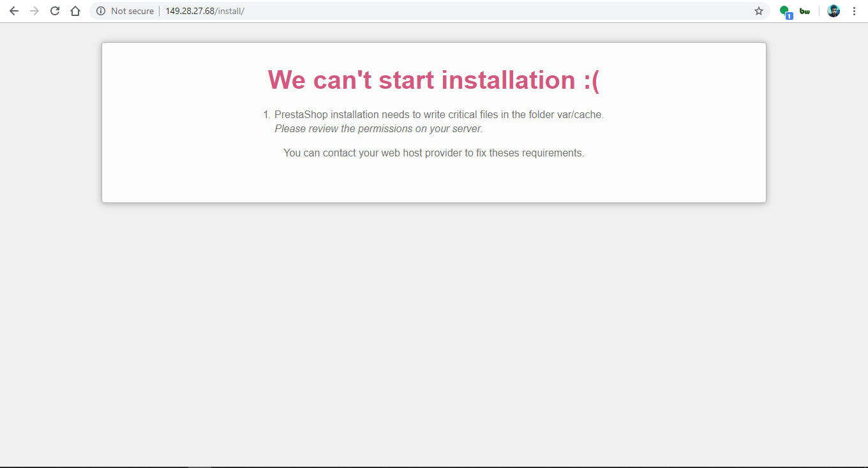The height and width of the screenshot is (468, 868).
Task: Bookmark this page with the star
Action: [x=759, y=11]
